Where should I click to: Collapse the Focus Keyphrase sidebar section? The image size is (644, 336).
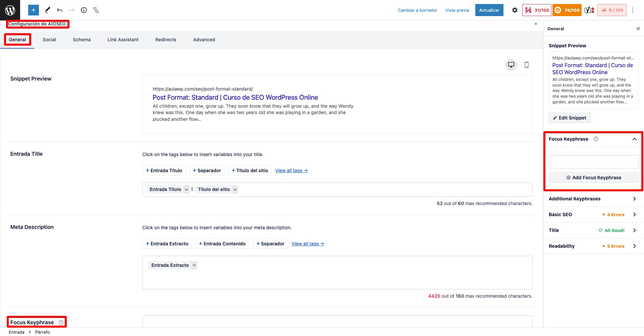point(634,139)
